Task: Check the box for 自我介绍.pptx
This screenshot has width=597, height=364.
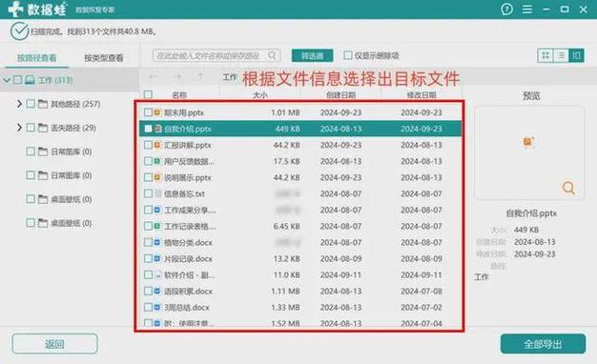Action: point(148,129)
